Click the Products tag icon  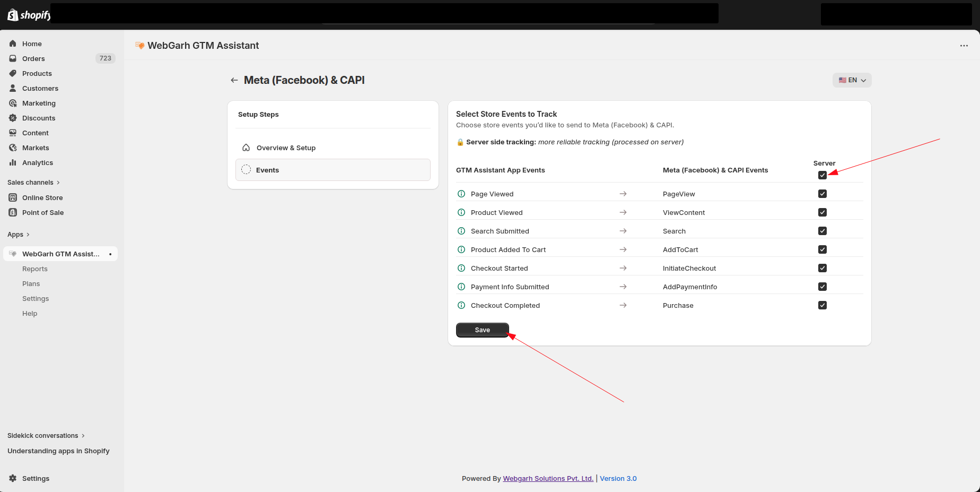tap(13, 73)
